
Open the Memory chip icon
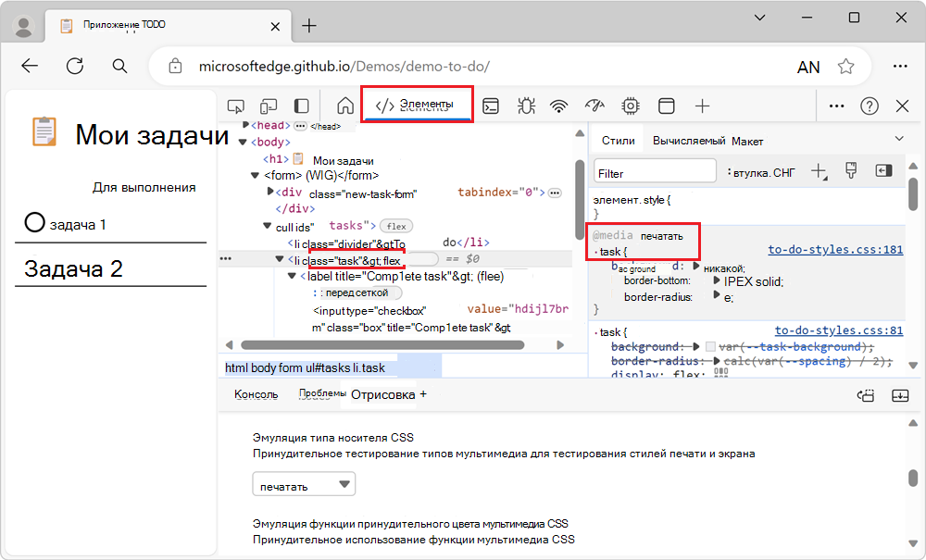(x=631, y=106)
